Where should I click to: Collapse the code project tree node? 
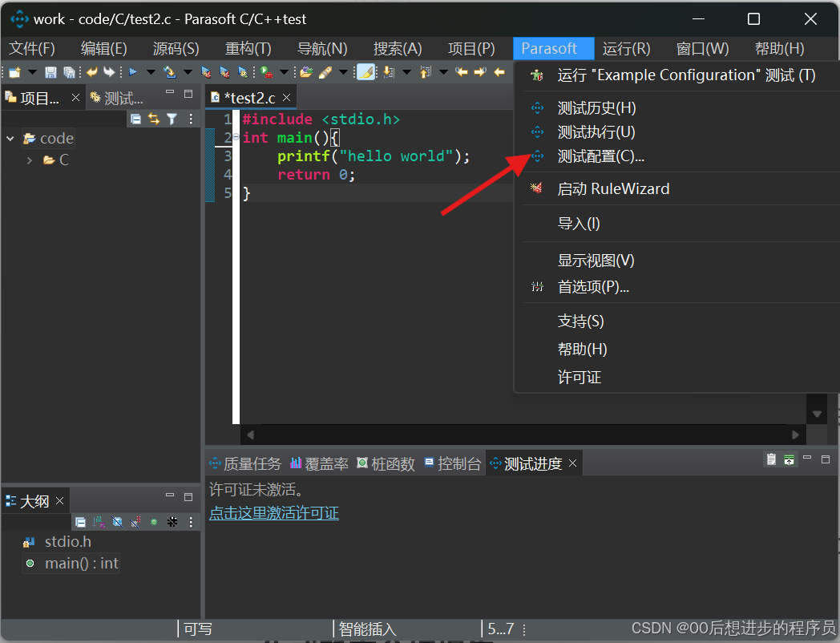click(x=10, y=139)
